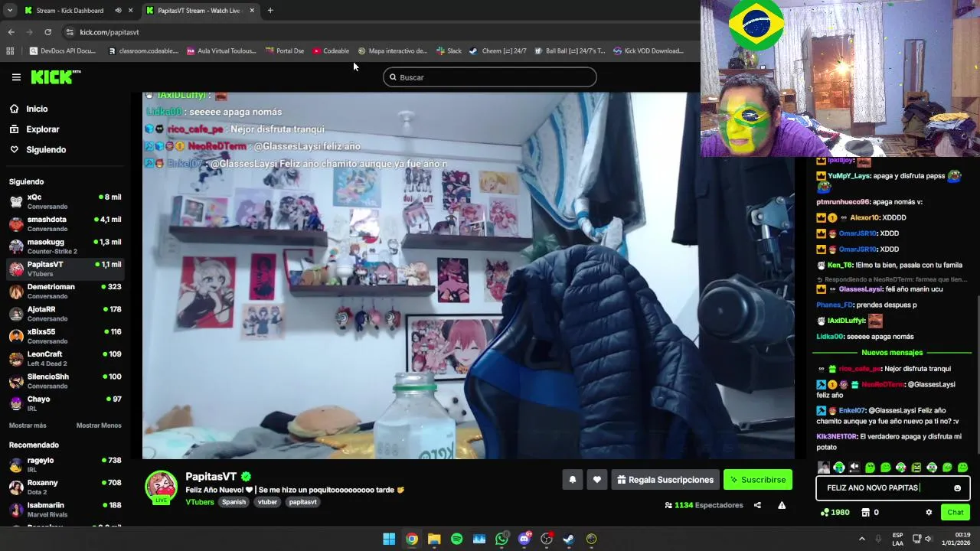
Task: Click Regala Suscripciones button
Action: tap(665, 480)
